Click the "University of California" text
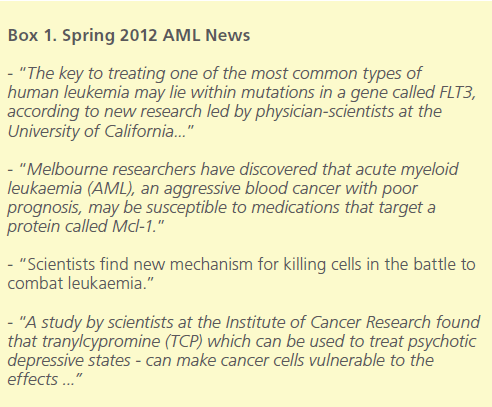Viewport: 492px width, 407px height. click(91, 131)
